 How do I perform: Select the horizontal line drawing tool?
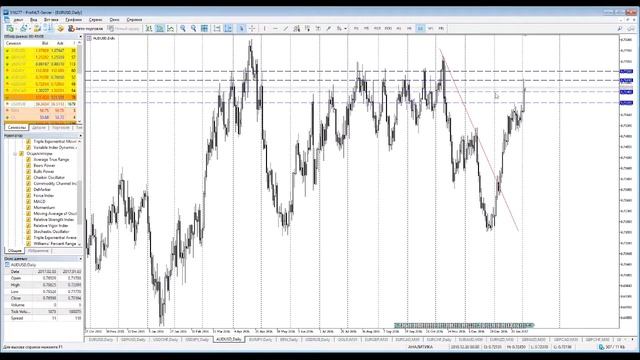click(x=275, y=28)
